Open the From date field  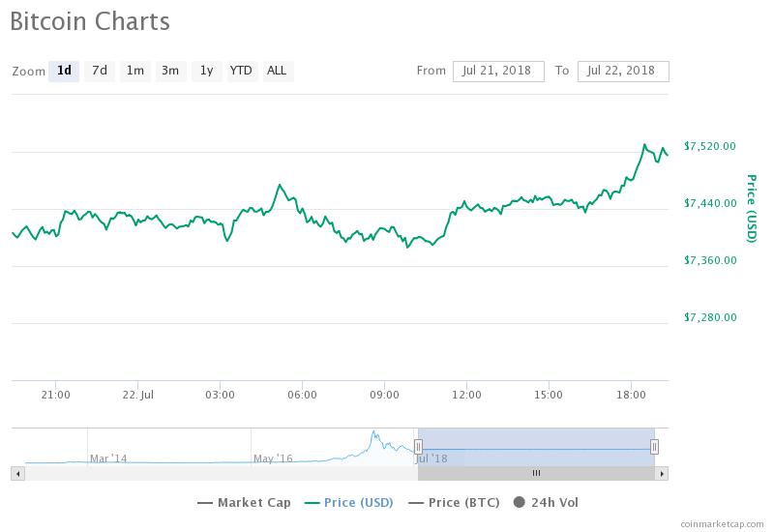pos(497,71)
